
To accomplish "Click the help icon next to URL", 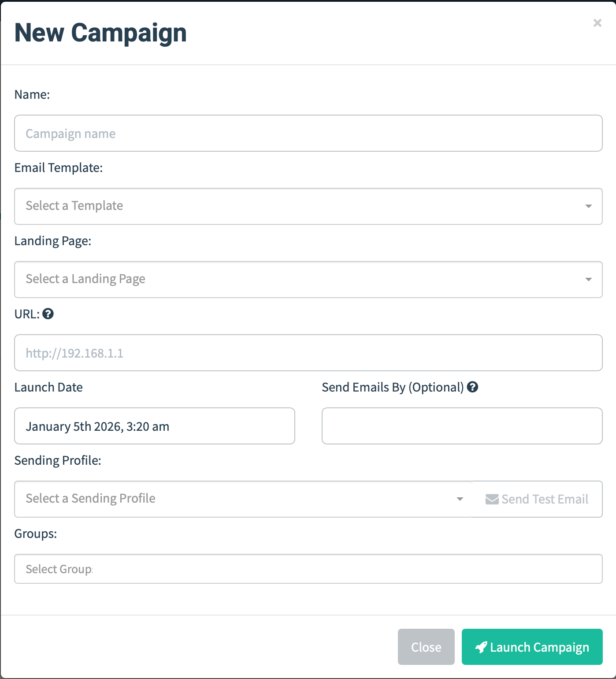I will [x=48, y=314].
